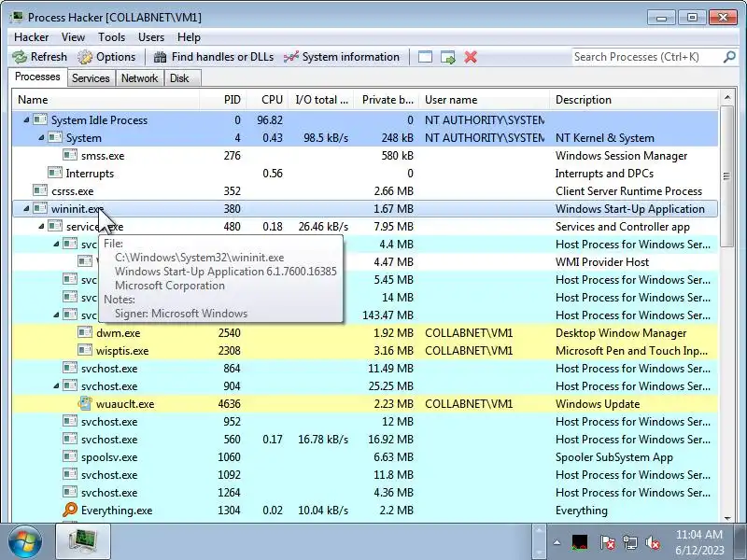Open the Windows Start button
This screenshot has width=747, height=560.
click(x=24, y=542)
